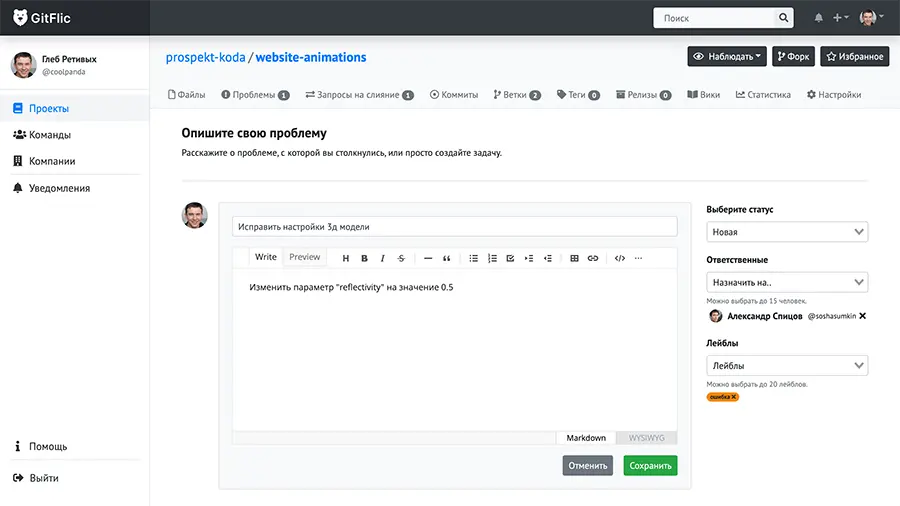Viewport: 900px width, 506px height.
Task: Open the Назначить на assignee dropdown
Action: 787,282
